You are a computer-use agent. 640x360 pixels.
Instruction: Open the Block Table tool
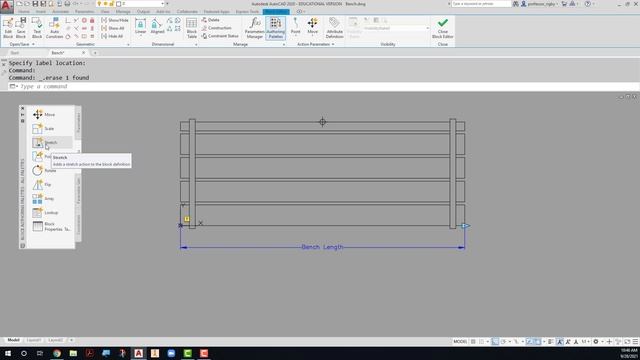point(191,28)
